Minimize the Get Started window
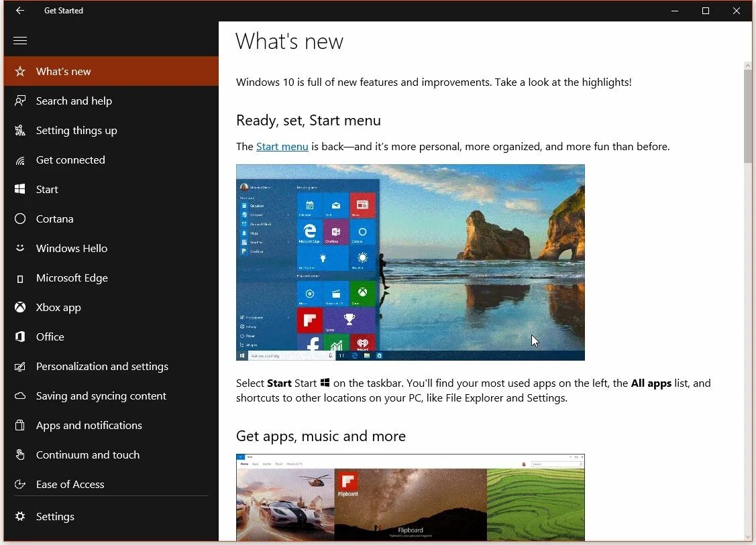Viewport: 756px width, 545px height. click(675, 11)
